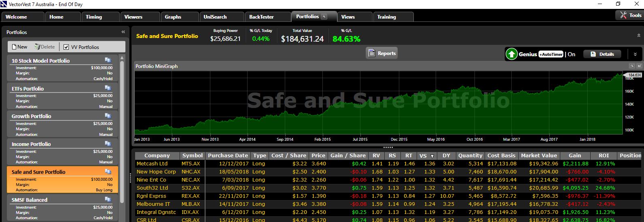Click the MiniGraph wrench settings icon
The width and height of the screenshot is (644, 222).
pyautogui.click(x=631, y=66)
